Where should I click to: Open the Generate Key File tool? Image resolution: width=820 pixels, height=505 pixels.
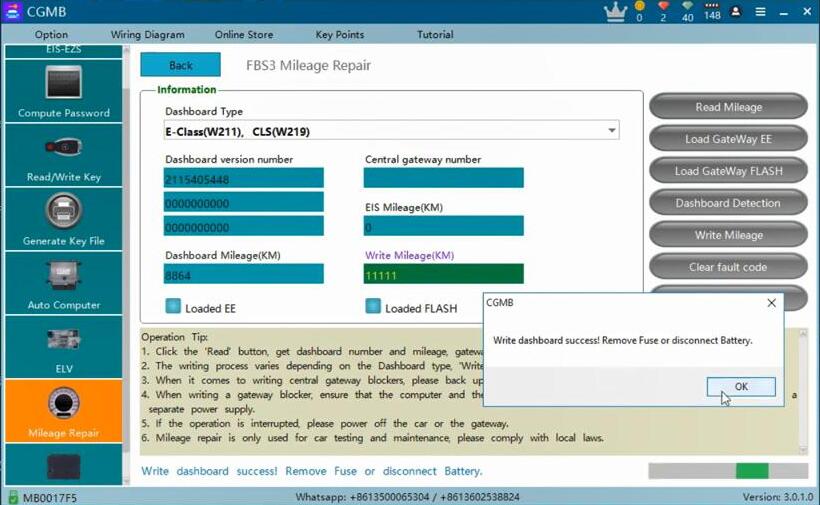point(64,219)
